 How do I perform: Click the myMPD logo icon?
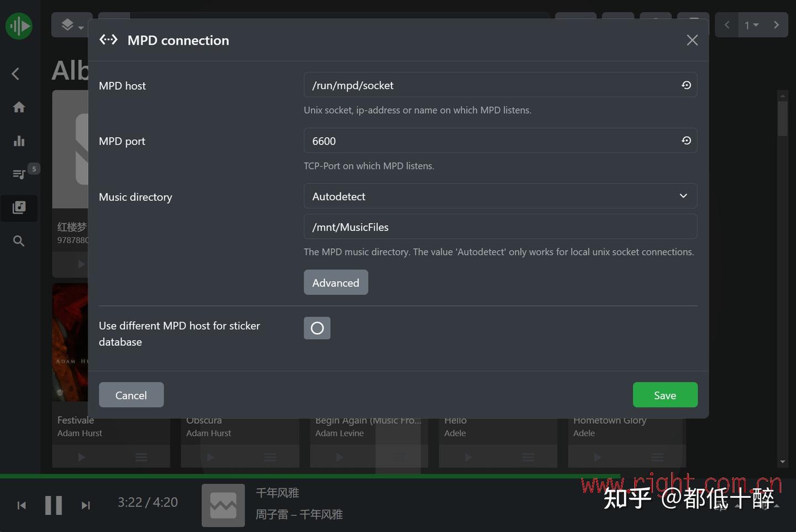pyautogui.click(x=19, y=26)
